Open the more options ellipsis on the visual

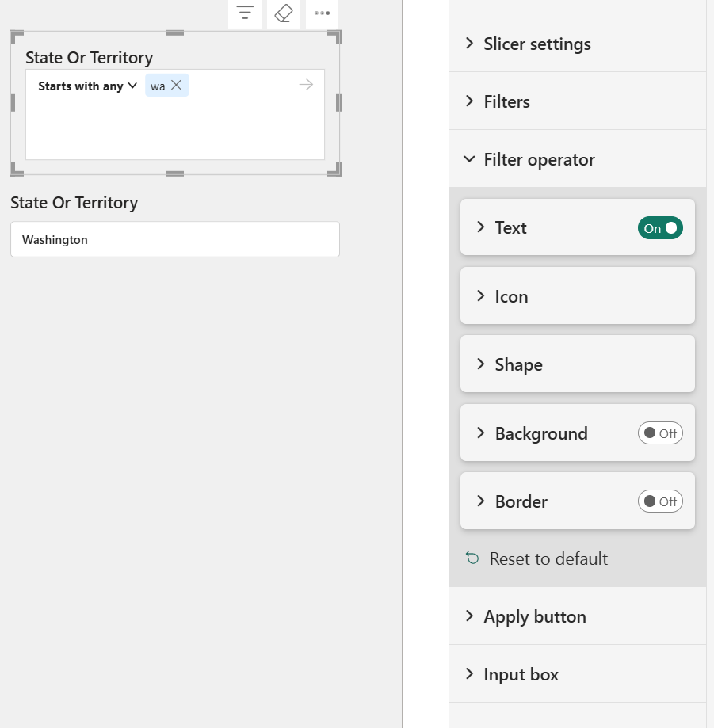click(x=321, y=13)
